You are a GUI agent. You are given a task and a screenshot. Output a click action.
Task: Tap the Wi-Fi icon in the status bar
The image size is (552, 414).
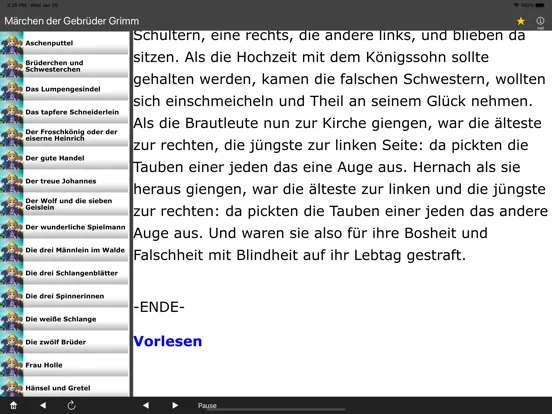point(516,5)
